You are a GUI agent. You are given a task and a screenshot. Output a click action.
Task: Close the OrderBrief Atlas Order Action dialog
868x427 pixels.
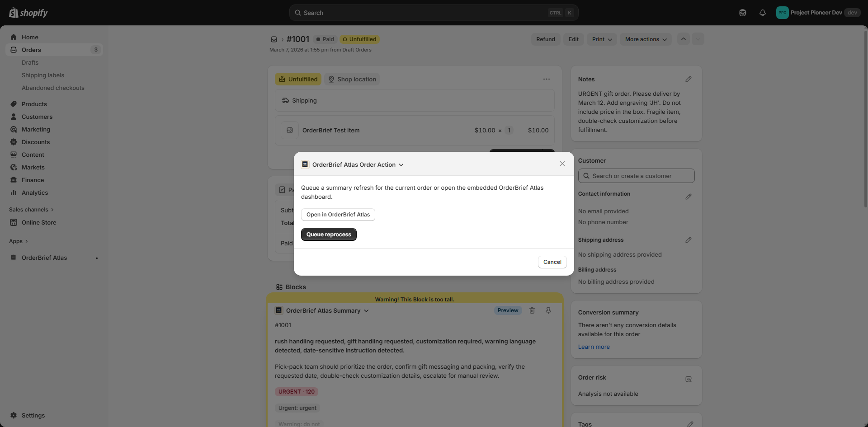[x=562, y=164]
